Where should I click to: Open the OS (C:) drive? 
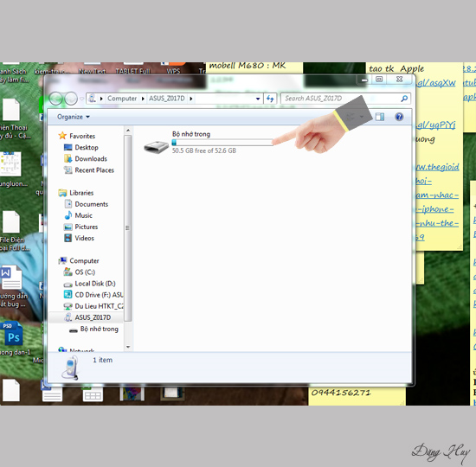click(85, 272)
